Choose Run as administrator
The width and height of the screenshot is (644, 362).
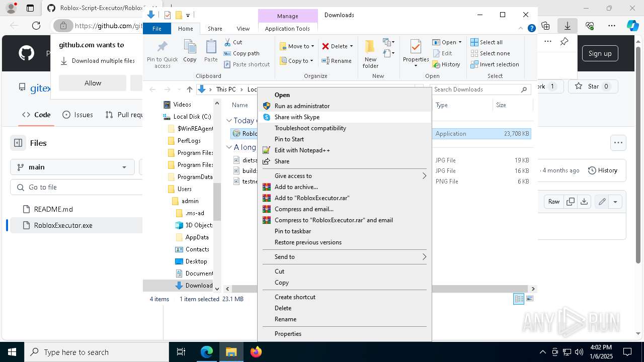click(x=345, y=106)
